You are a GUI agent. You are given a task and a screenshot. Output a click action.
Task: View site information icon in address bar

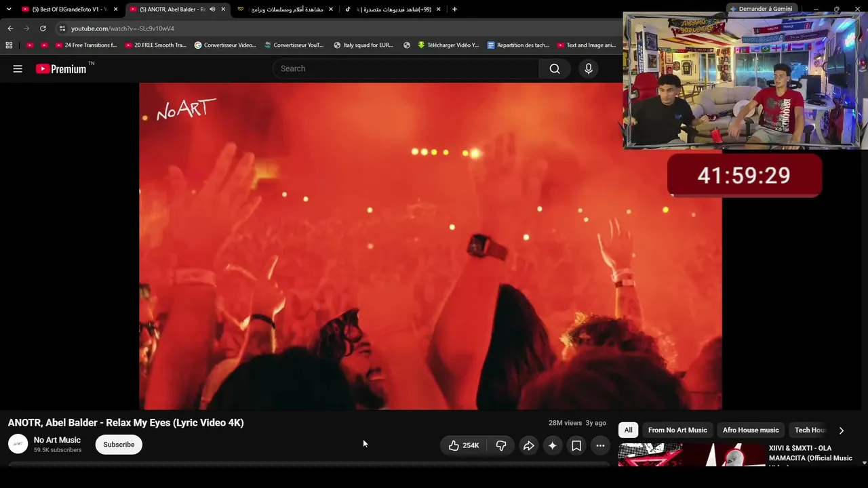coord(62,28)
